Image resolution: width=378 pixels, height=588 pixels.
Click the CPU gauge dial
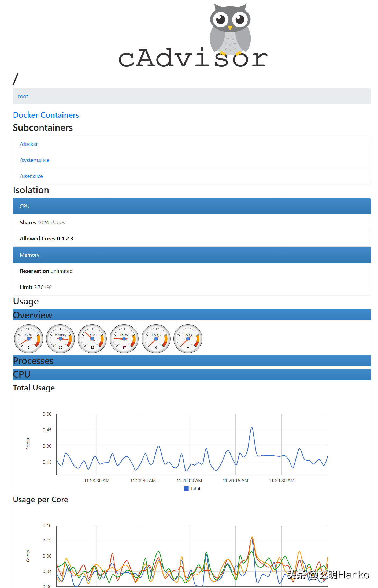point(29,339)
